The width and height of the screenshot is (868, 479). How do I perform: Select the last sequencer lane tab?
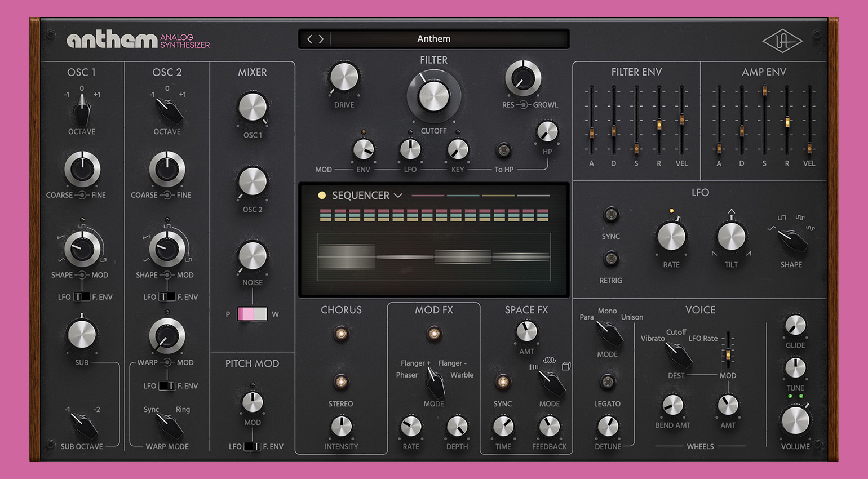pyautogui.click(x=533, y=196)
